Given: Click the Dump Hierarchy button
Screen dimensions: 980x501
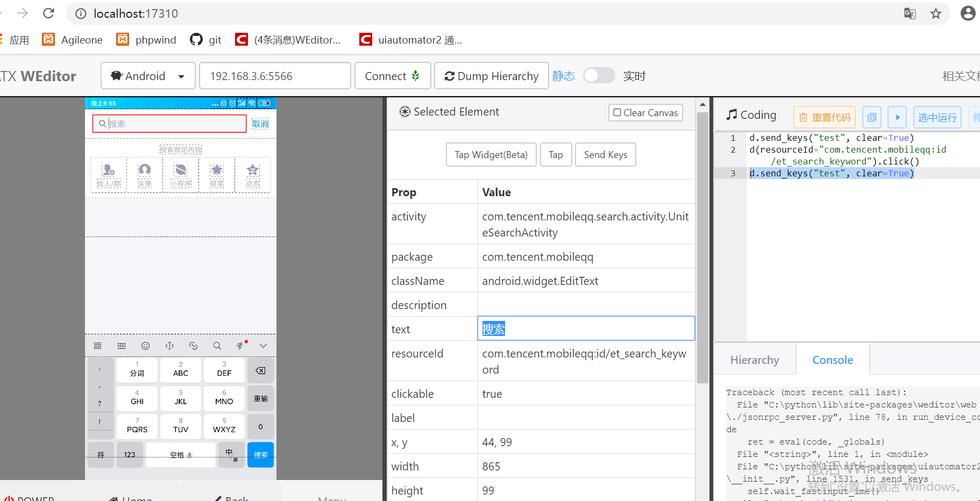Looking at the screenshot, I should click(492, 76).
